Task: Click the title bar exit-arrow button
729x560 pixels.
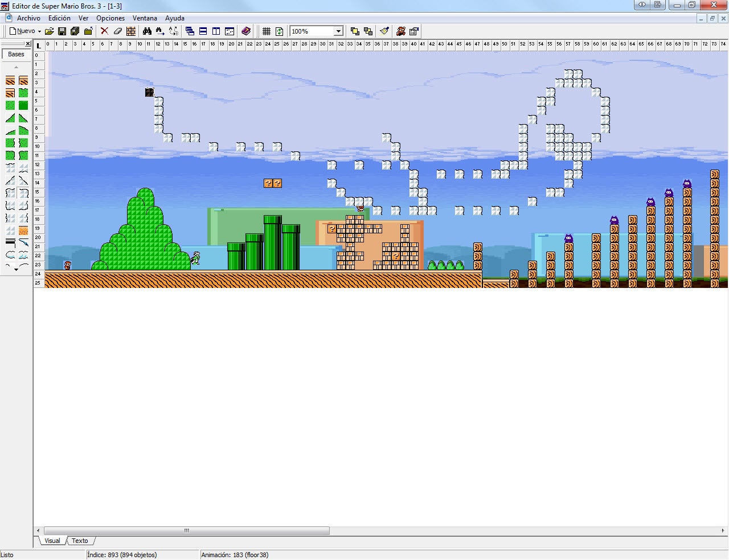Action: coord(658,5)
